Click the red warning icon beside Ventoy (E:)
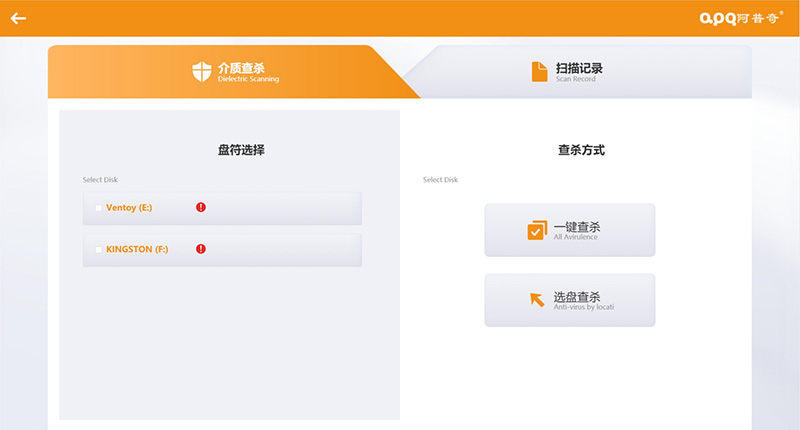Viewport: 800px width, 430px height. tap(201, 208)
